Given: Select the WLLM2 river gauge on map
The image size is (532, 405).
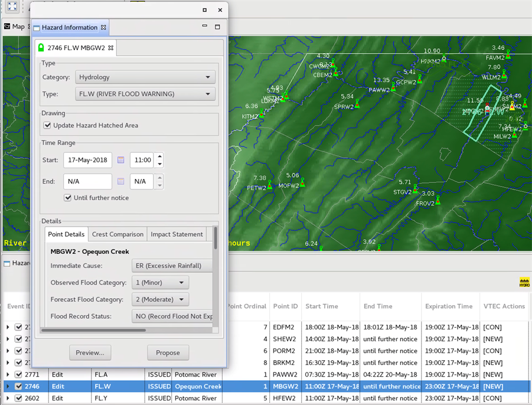Looking at the screenshot, I should pyautogui.click(x=504, y=74).
